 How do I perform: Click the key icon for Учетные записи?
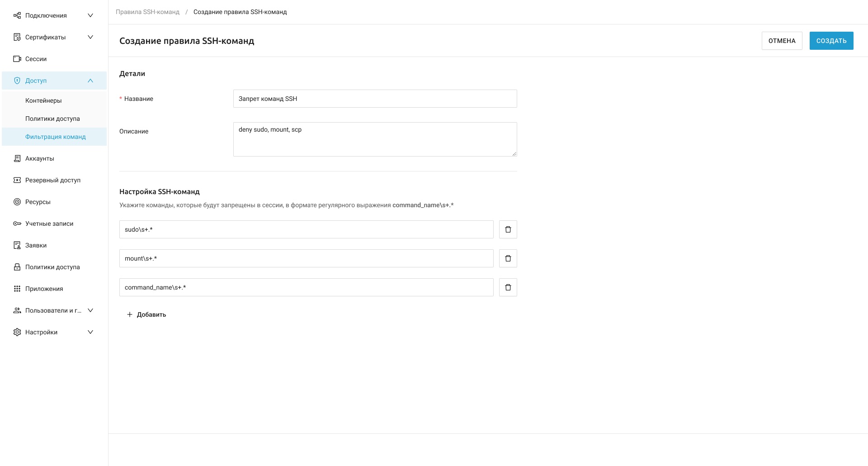[x=17, y=223]
